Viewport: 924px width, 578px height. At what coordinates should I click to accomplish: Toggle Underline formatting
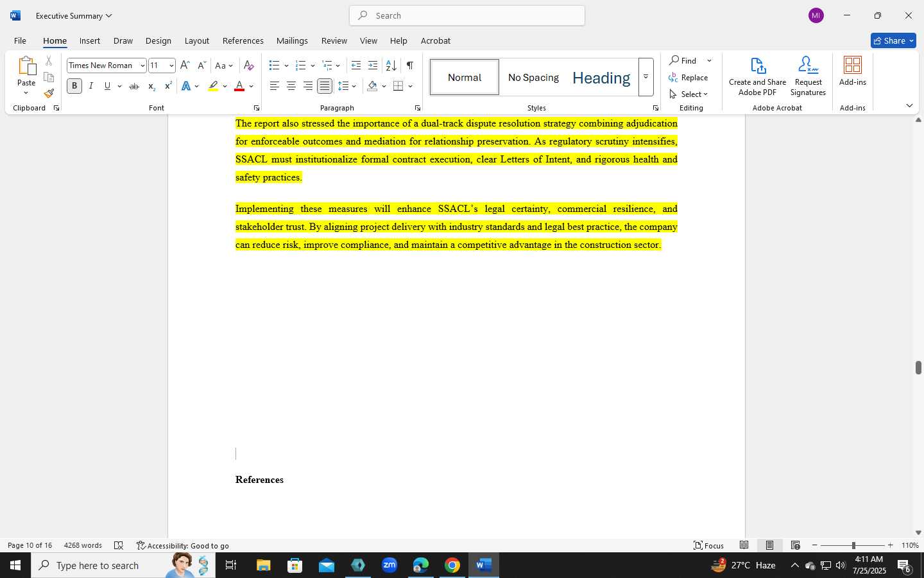(x=108, y=86)
